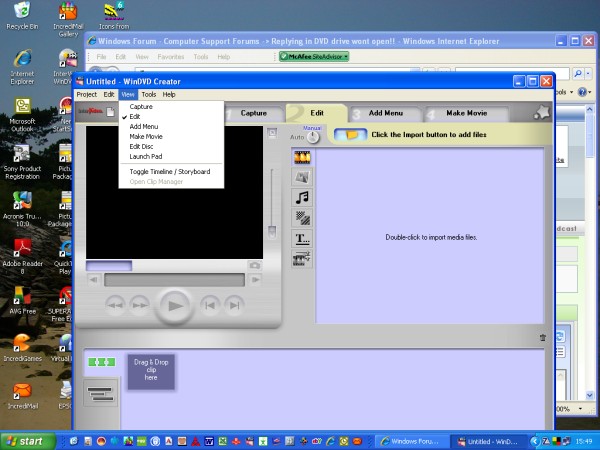
Task: Open the text titles library icon
Action: (302, 238)
